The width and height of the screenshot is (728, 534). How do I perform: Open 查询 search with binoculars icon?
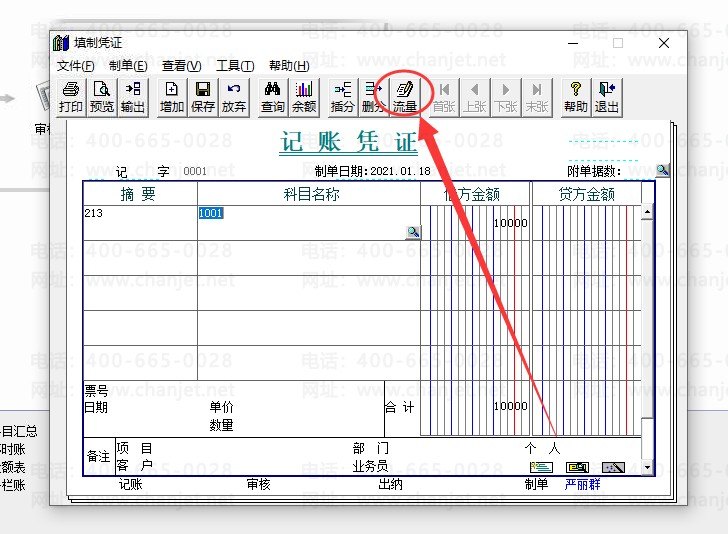(273, 97)
